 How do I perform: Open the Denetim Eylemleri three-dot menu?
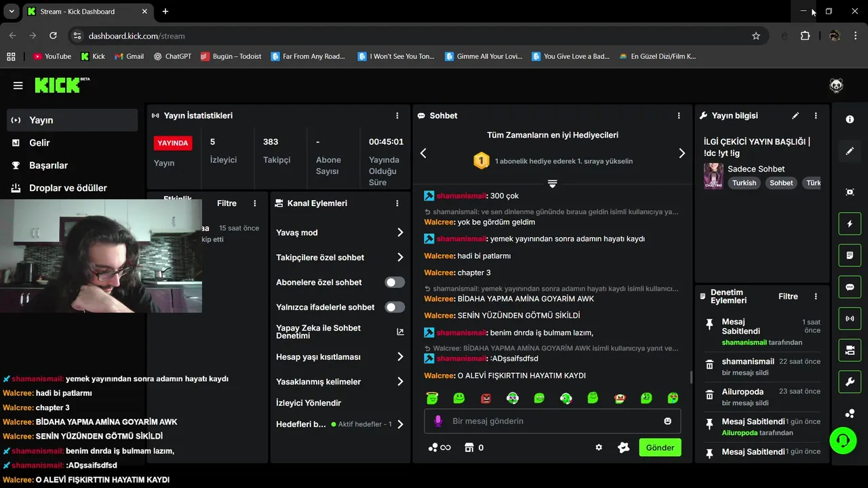[x=816, y=296]
